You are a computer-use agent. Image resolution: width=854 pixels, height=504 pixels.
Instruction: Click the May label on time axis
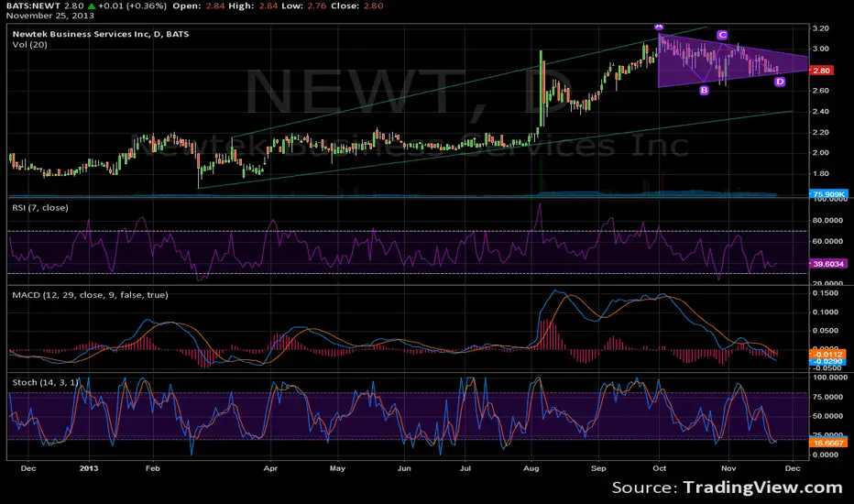(338, 468)
